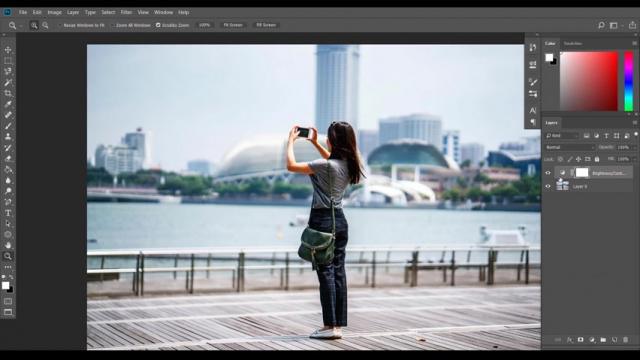Open the Opacity value dropdown arrow

pos(634,147)
